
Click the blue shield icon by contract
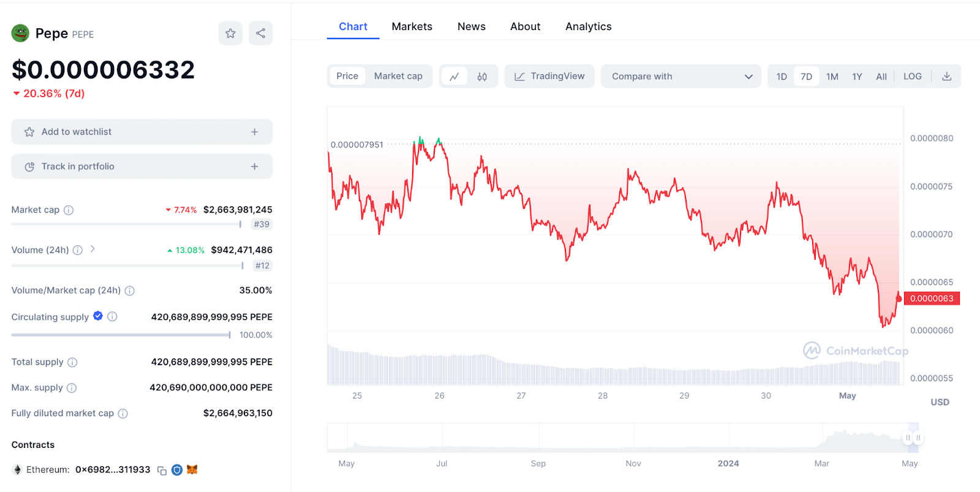tap(177, 470)
